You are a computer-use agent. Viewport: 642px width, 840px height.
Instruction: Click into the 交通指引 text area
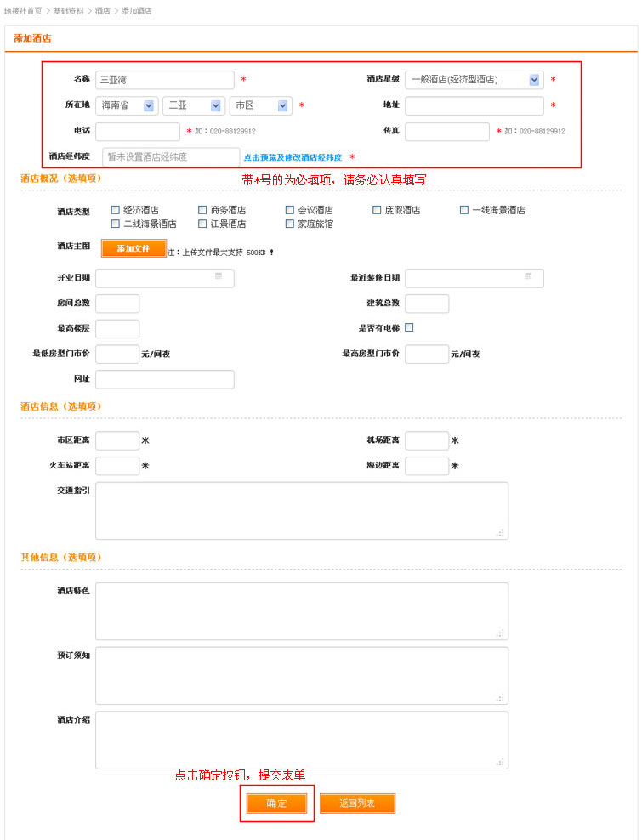coord(301,510)
